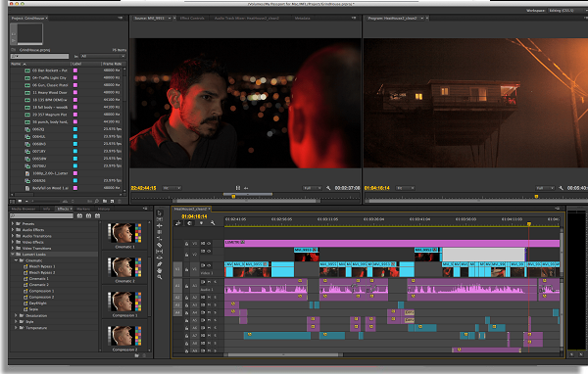
Task: Toggle track output eye on V1
Action: tap(209, 265)
